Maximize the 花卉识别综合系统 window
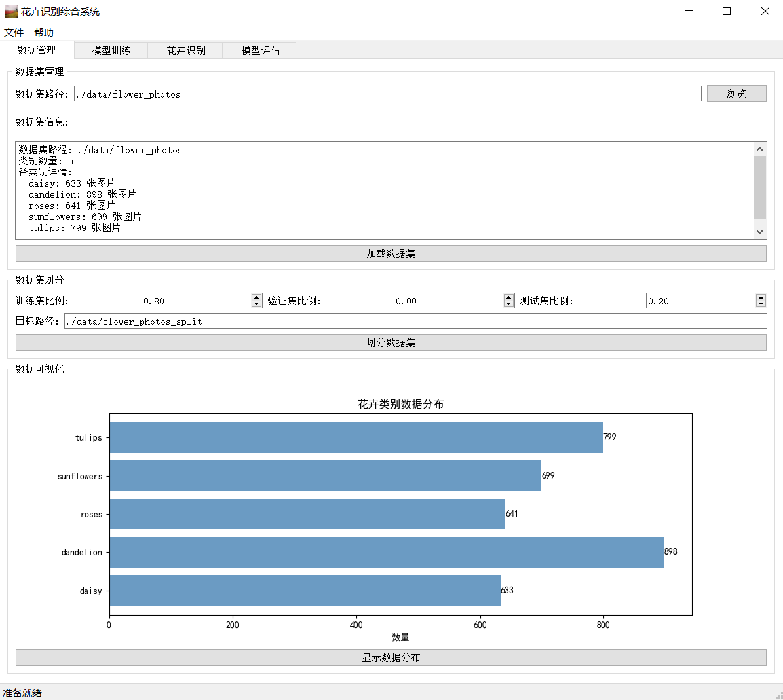Image resolution: width=783 pixels, height=700 pixels. (727, 11)
